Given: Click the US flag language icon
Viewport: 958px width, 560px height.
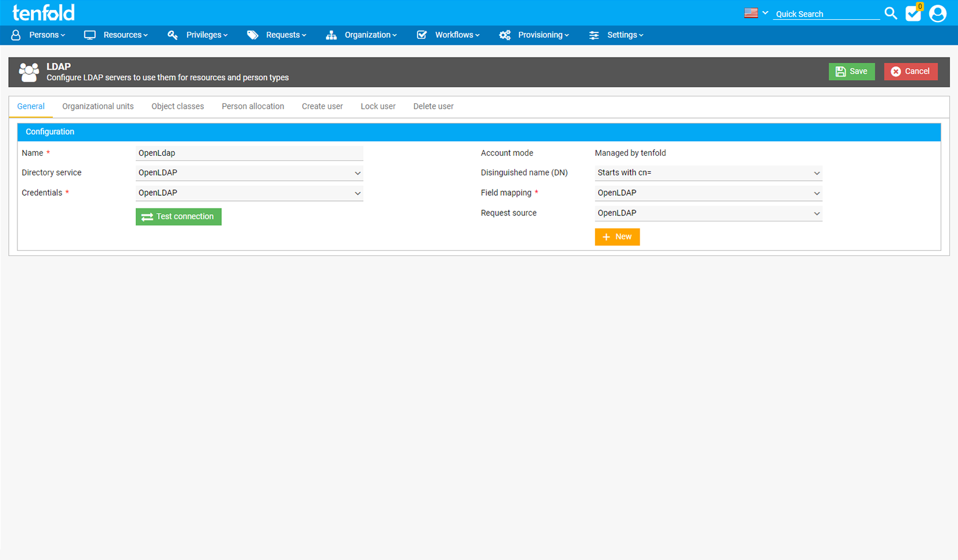Looking at the screenshot, I should 751,13.
